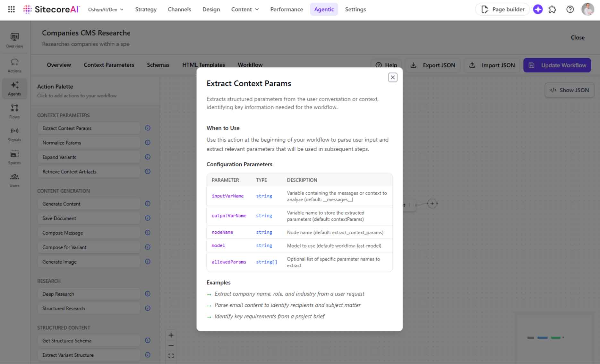
Task: Add the Deep Research action
Action: click(89, 294)
